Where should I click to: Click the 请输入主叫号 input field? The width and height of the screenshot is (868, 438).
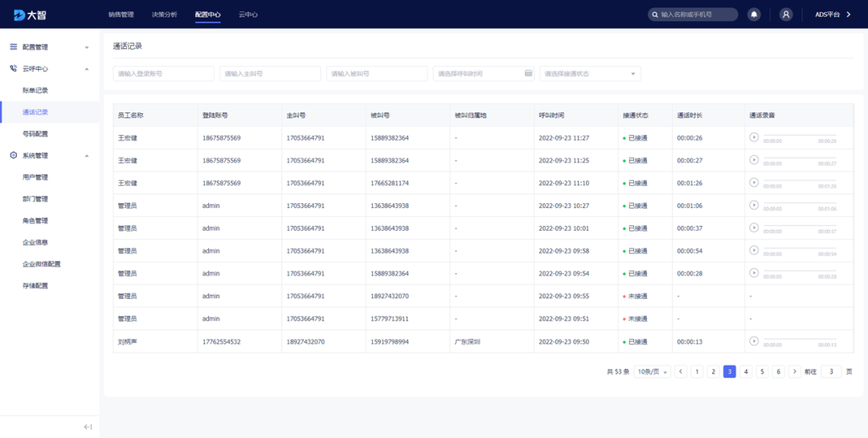coord(270,74)
